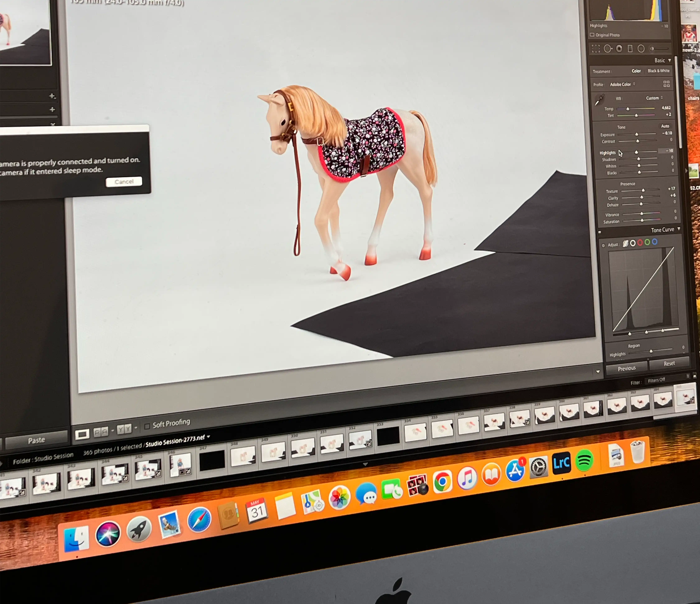Viewport: 700px width, 604px height.
Task: Select the Spot Removal tool
Action: [x=608, y=49]
